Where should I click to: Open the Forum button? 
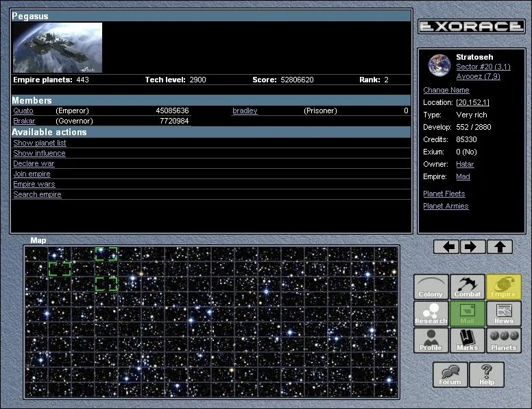pyautogui.click(x=450, y=375)
